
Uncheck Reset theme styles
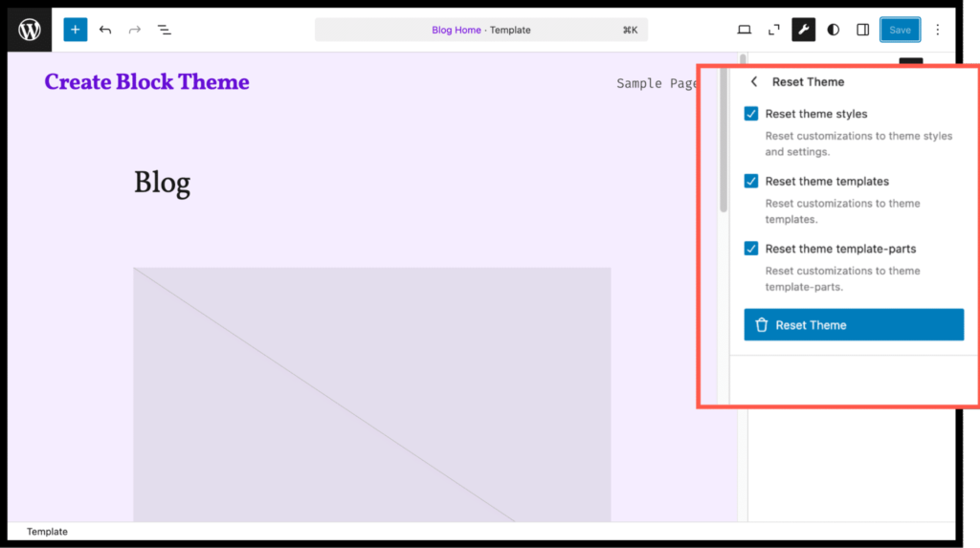(x=751, y=114)
